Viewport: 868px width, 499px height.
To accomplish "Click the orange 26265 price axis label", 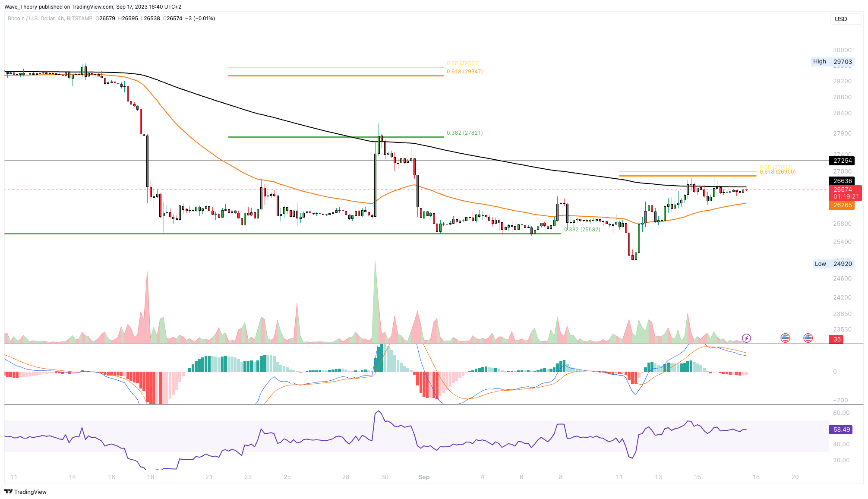I will click(842, 205).
